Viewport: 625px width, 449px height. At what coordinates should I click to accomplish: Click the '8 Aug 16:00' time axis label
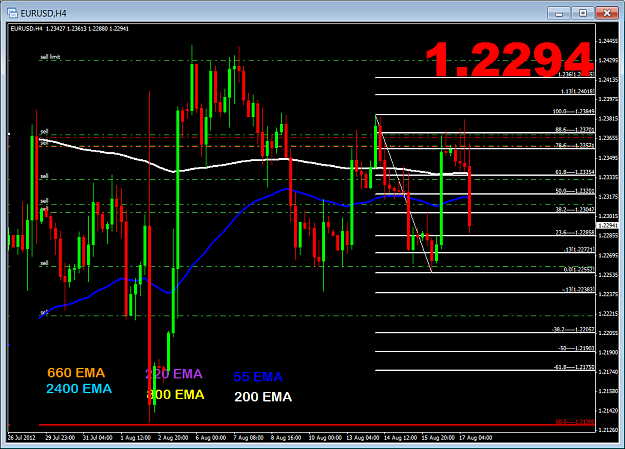point(286,438)
